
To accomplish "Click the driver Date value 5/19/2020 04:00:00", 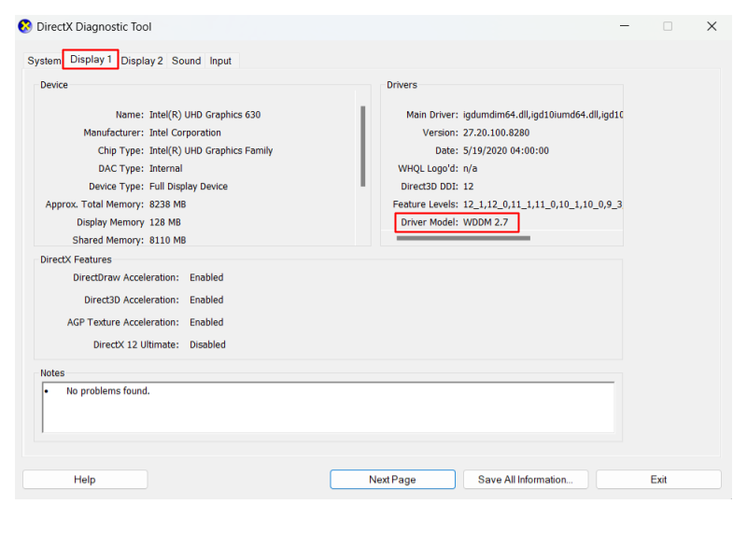I will click(506, 150).
